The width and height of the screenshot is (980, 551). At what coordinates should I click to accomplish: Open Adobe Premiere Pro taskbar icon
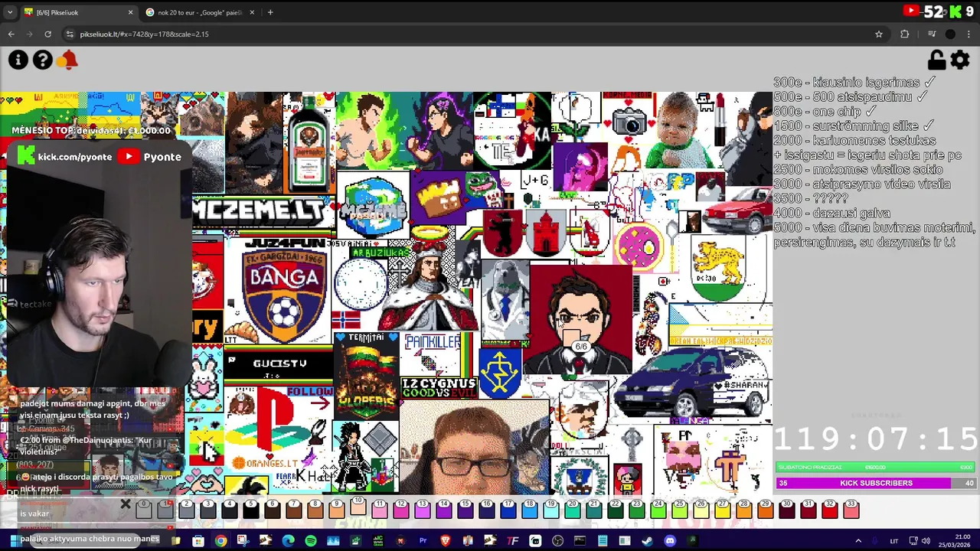click(423, 542)
